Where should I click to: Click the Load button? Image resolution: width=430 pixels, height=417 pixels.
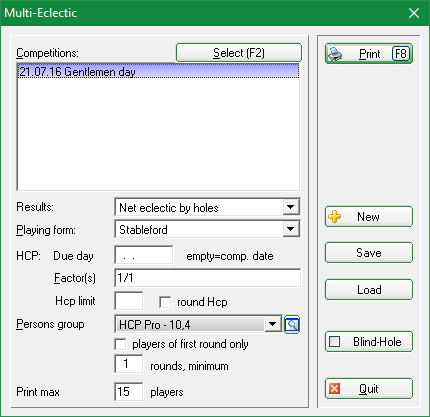tap(369, 290)
